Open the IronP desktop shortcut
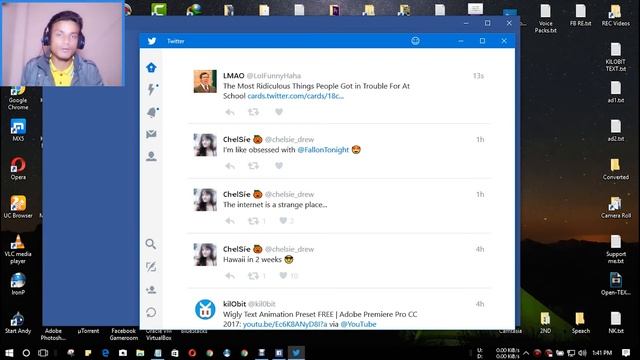The height and width of the screenshot is (360, 640). [18, 284]
